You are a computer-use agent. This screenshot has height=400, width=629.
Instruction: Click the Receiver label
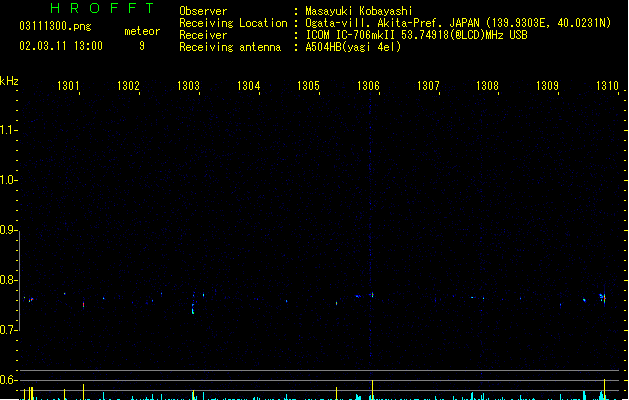pyautogui.click(x=203, y=35)
